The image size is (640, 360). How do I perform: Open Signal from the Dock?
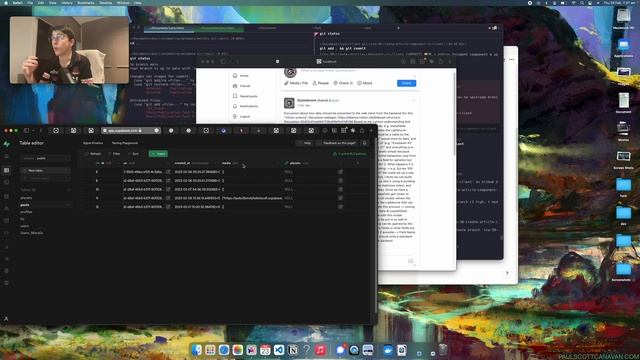click(x=340, y=350)
